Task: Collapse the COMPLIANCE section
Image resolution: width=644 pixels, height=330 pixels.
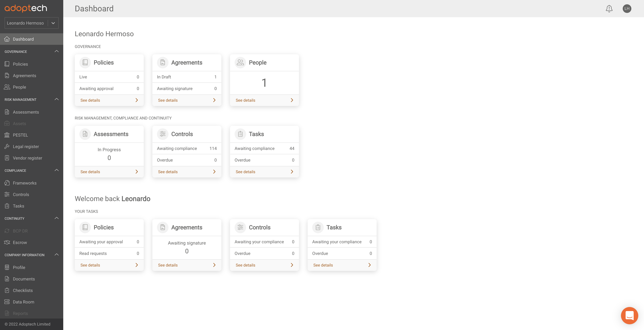Action: [x=56, y=170]
